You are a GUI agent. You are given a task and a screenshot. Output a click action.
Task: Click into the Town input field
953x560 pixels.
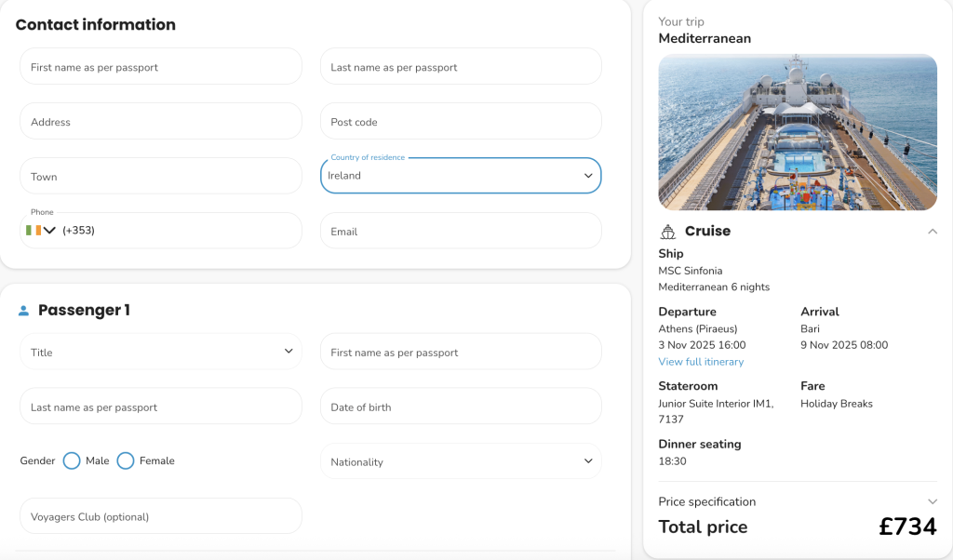(x=161, y=176)
